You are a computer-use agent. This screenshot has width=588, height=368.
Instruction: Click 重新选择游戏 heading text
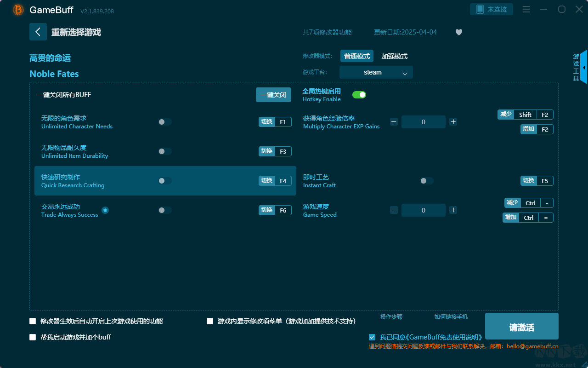pyautogui.click(x=76, y=32)
